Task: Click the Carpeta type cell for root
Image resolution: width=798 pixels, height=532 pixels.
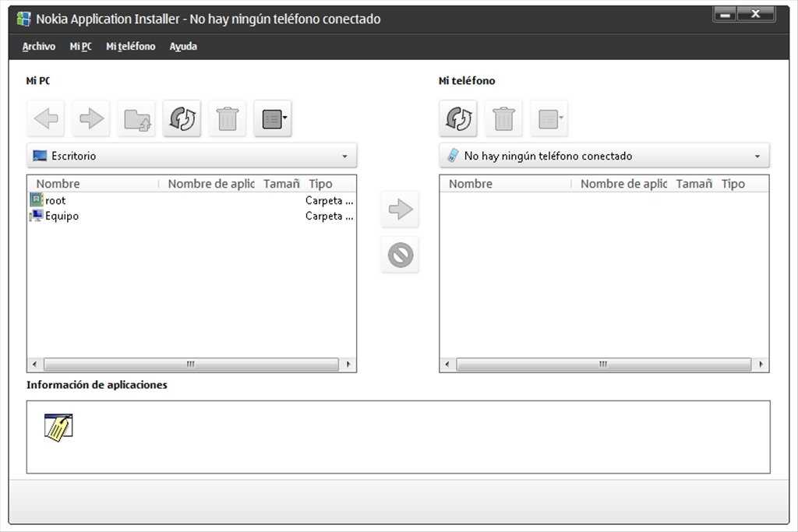Action: (x=330, y=200)
